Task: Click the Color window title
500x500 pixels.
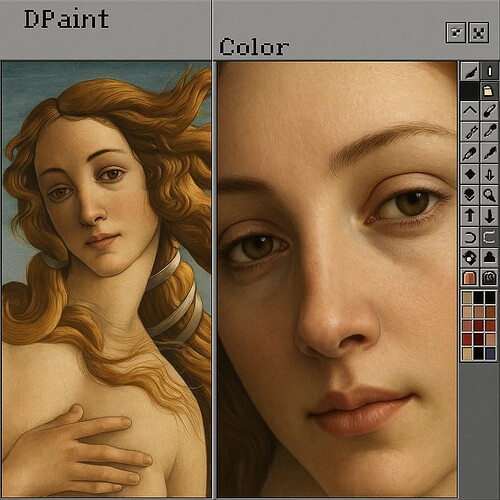Action: click(254, 47)
